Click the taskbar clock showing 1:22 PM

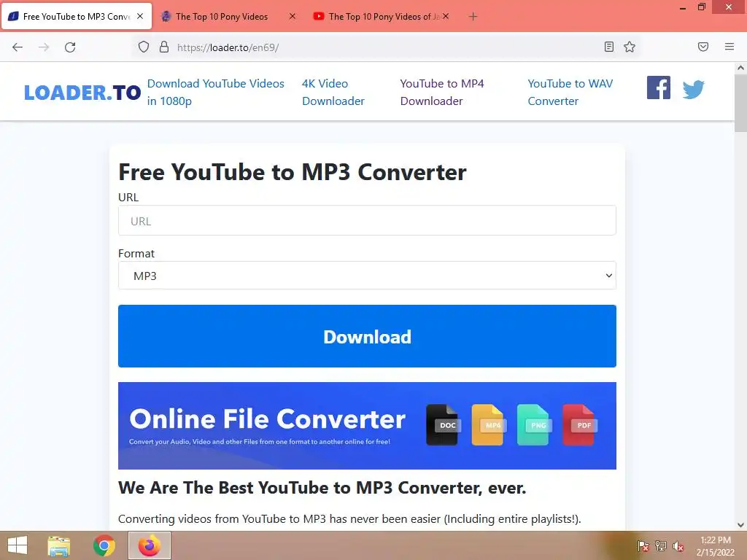pos(715,546)
